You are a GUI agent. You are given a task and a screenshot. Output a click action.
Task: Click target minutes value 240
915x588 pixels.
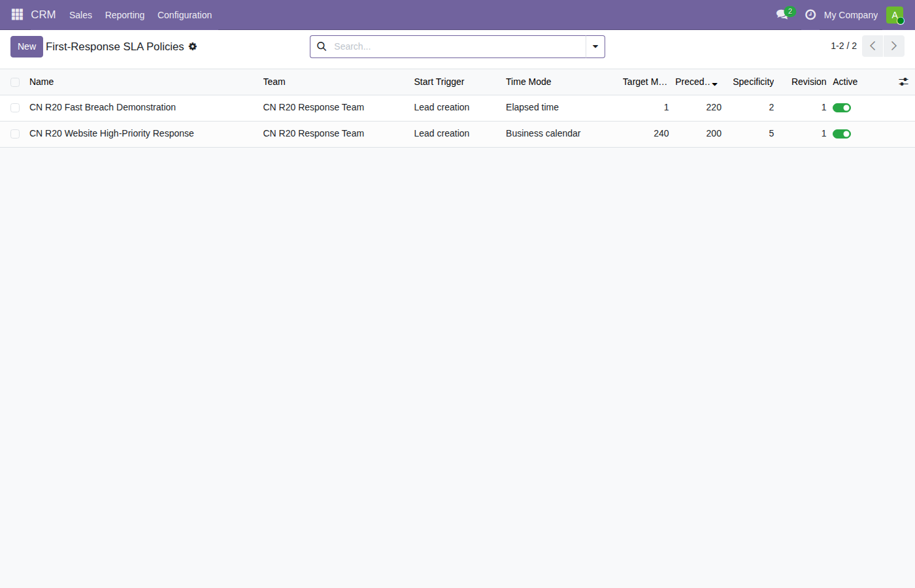coord(661,133)
